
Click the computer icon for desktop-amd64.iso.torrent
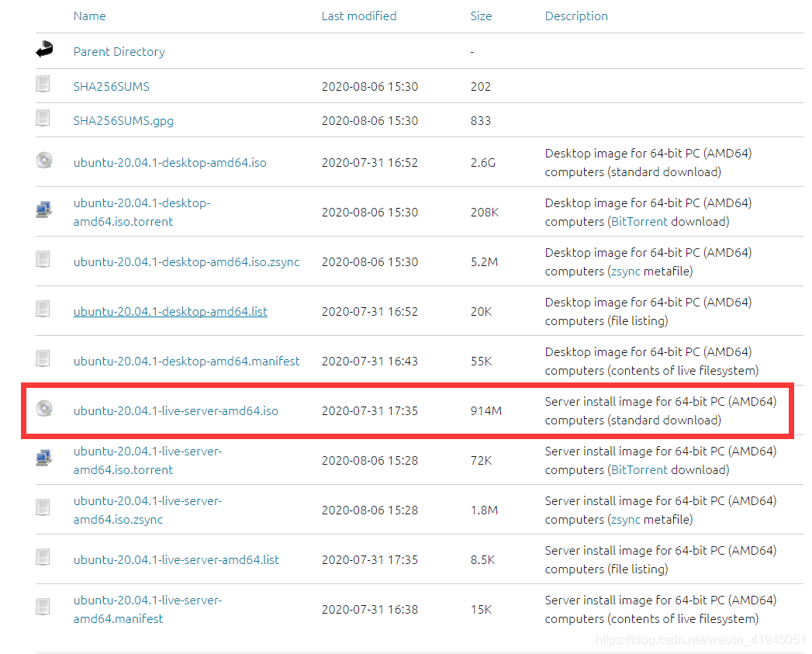[x=44, y=210]
